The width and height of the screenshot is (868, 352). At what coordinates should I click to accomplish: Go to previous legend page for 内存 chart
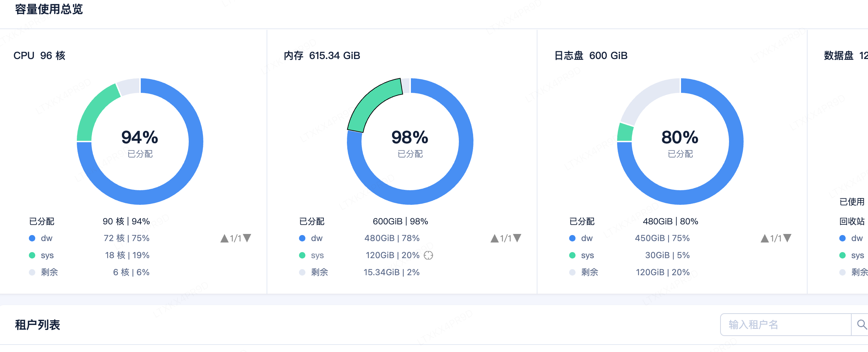point(494,238)
